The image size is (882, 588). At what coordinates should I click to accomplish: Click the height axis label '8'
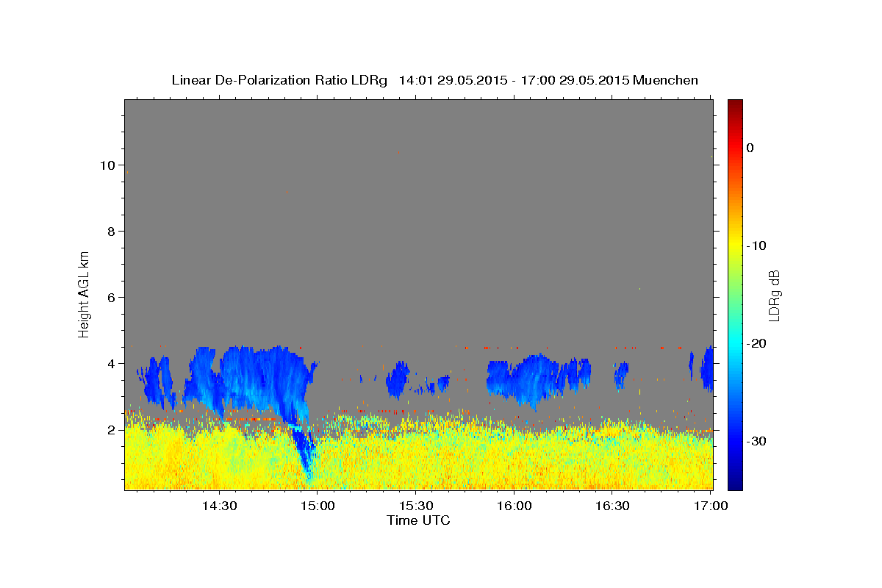pos(110,231)
